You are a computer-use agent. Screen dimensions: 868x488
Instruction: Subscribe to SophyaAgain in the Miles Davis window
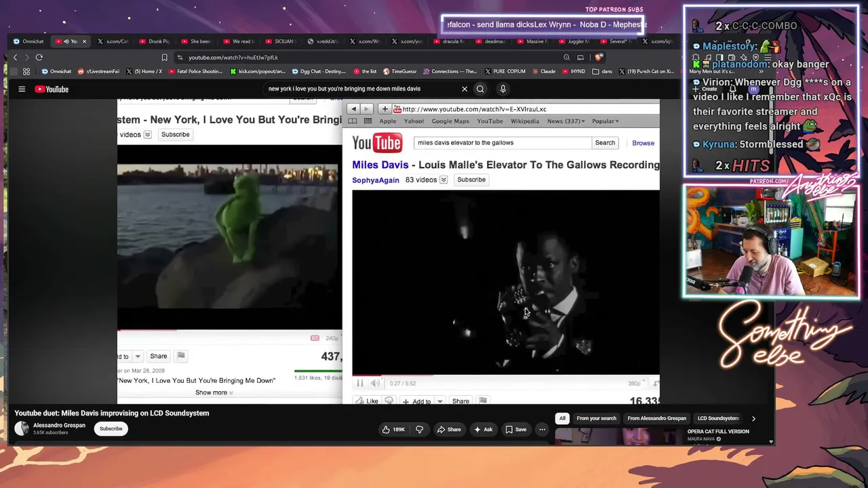tap(471, 180)
